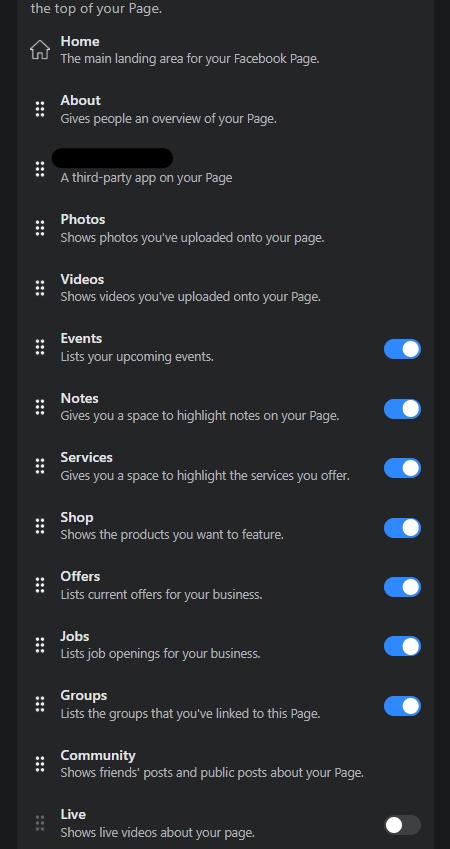Click the Home house icon
The width and height of the screenshot is (450, 849).
tap(40, 50)
